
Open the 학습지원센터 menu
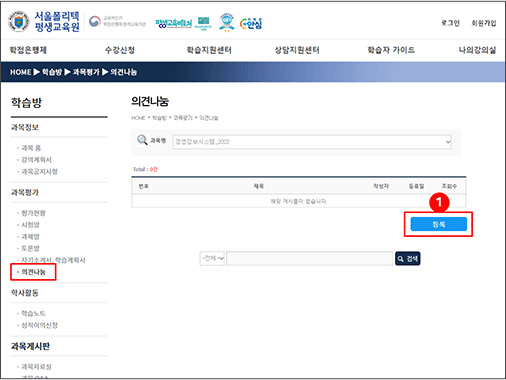point(209,50)
